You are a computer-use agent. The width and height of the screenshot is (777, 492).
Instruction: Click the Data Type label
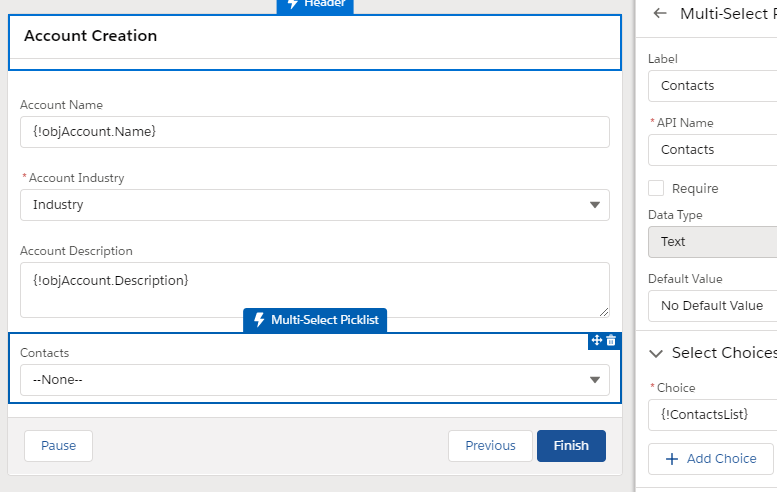[675, 215]
